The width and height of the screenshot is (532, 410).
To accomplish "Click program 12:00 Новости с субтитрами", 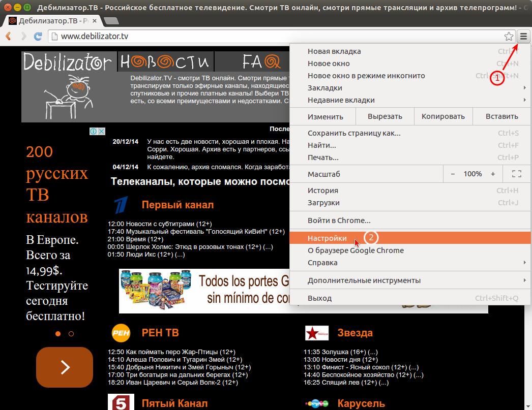I will click(x=160, y=224).
